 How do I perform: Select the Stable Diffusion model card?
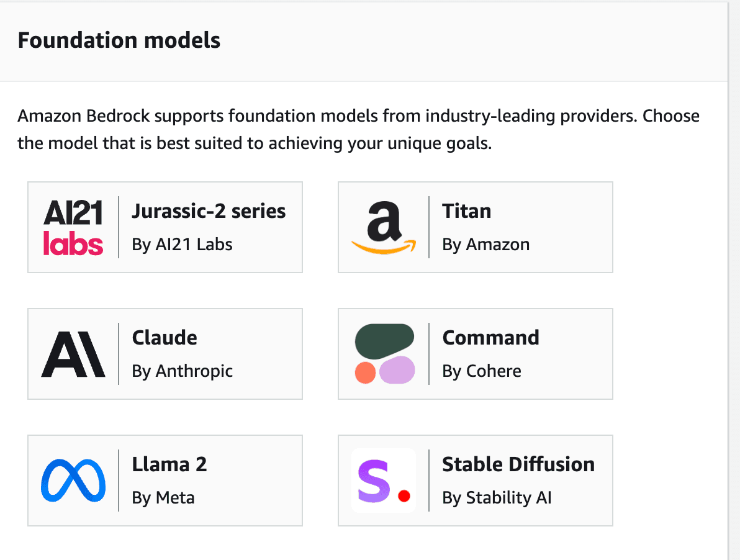[x=475, y=481]
